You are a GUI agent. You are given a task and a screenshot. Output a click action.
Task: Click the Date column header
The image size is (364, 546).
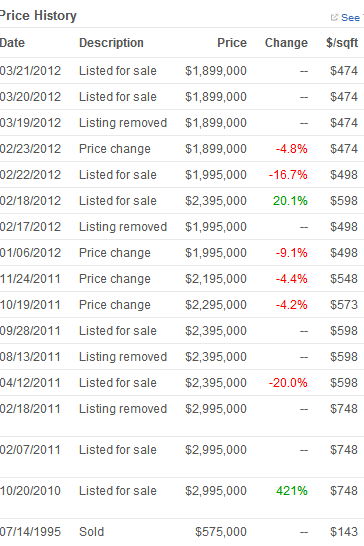pos(12,43)
